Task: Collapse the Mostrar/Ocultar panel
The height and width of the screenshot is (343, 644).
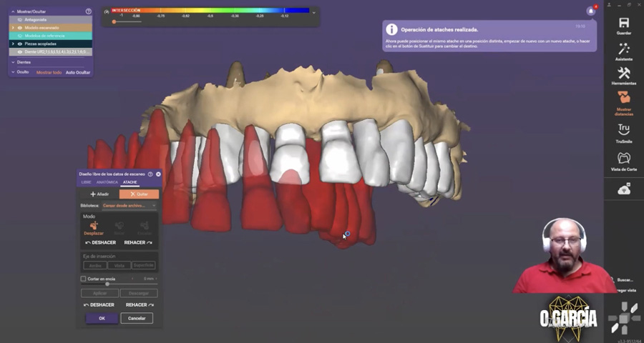Action: [13, 11]
